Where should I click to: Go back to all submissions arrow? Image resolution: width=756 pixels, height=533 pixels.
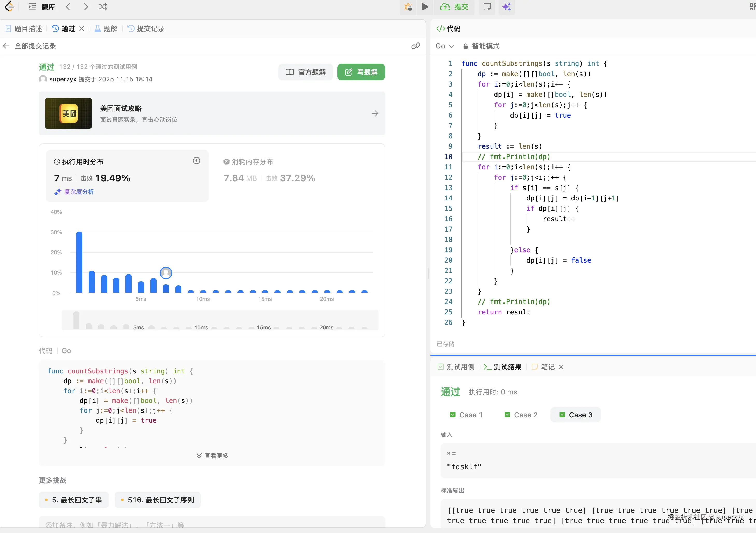click(6, 46)
